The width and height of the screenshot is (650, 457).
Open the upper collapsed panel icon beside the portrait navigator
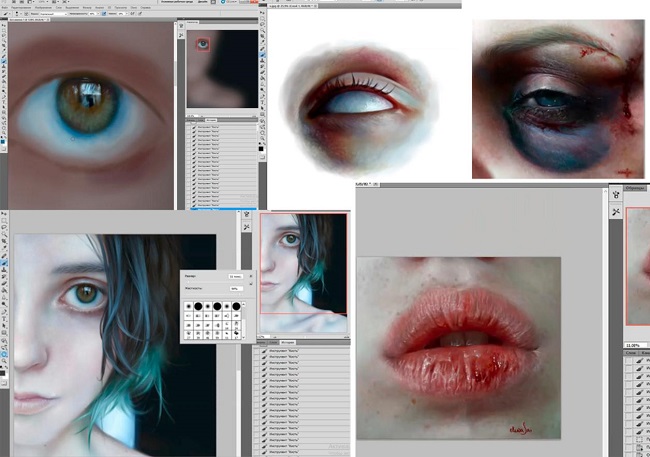coord(247,214)
